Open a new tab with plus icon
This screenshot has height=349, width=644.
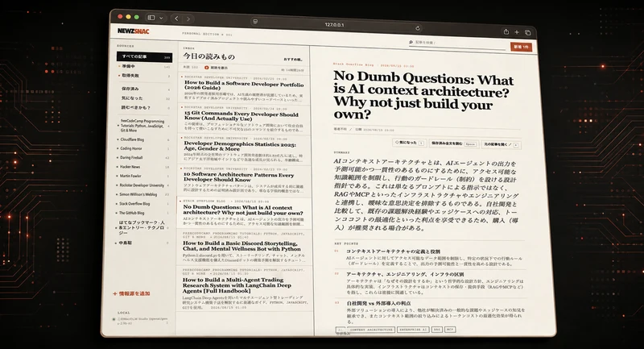(517, 32)
